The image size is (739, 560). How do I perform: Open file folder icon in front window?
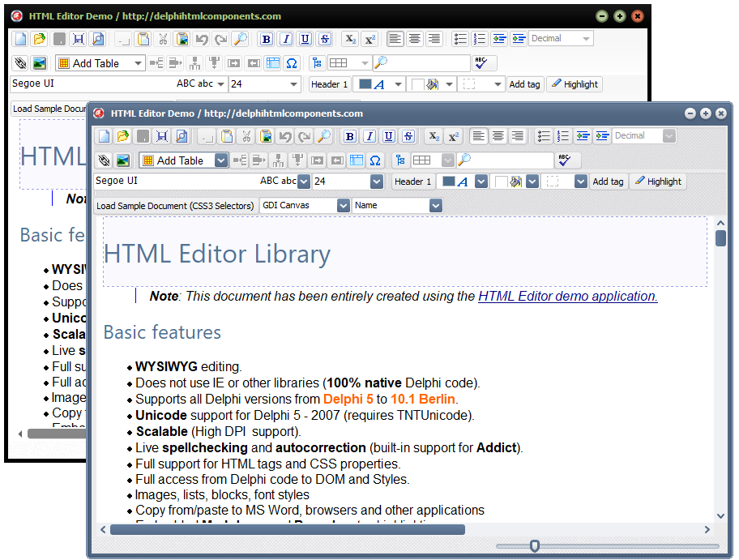(123, 136)
